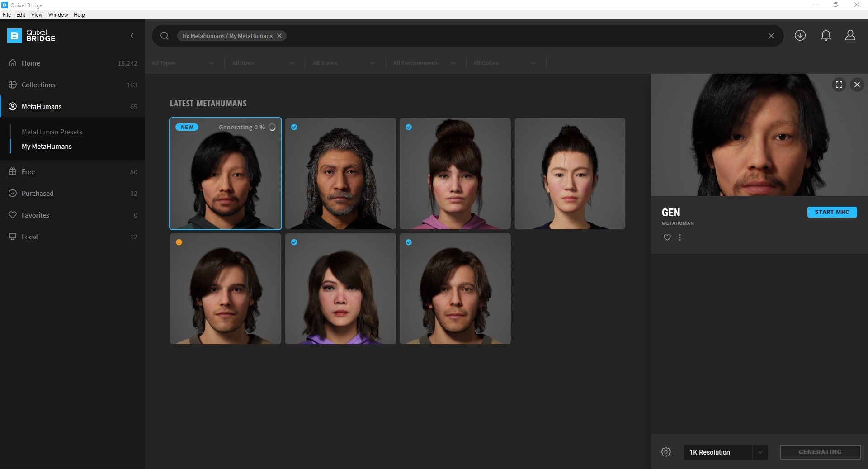Open the user account profile icon
This screenshot has width=868, height=469.
pos(850,35)
